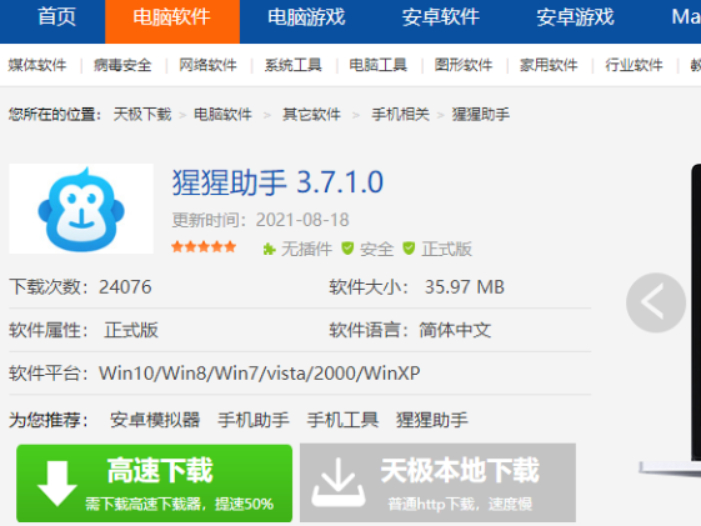Open the recommended 猩猩助手 link

[432, 420]
